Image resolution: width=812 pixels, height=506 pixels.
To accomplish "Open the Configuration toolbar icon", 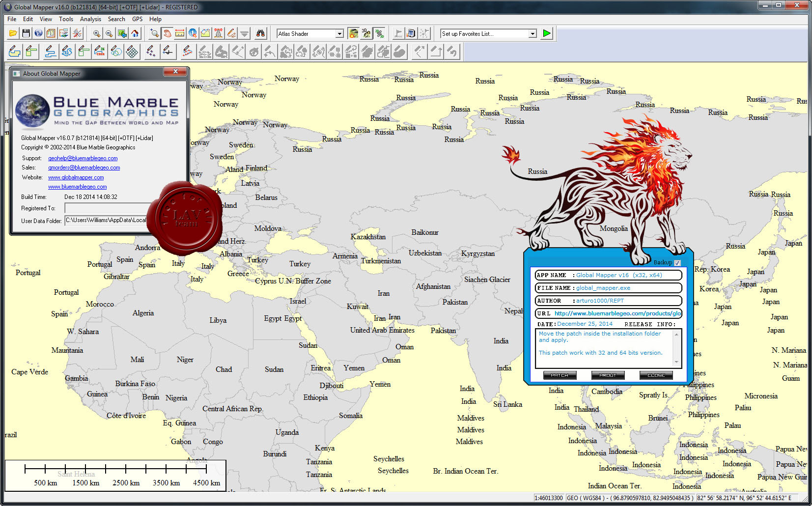I will coord(77,33).
